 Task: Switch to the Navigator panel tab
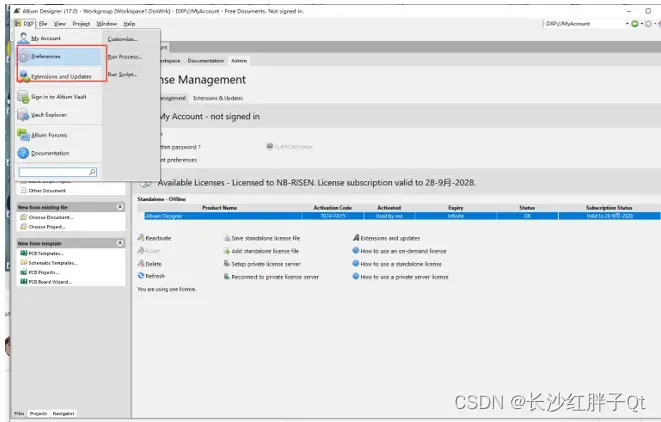[63, 414]
